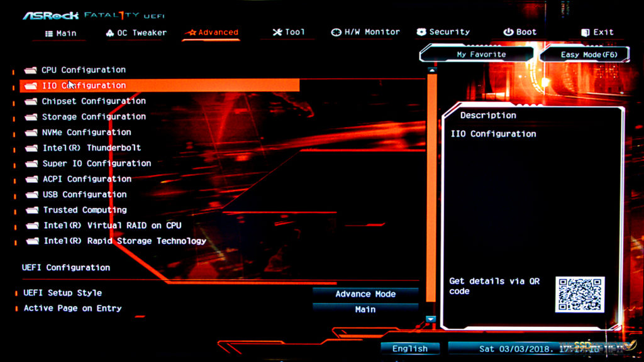
Task: Click the scrollbar up arrow
Action: (431, 70)
